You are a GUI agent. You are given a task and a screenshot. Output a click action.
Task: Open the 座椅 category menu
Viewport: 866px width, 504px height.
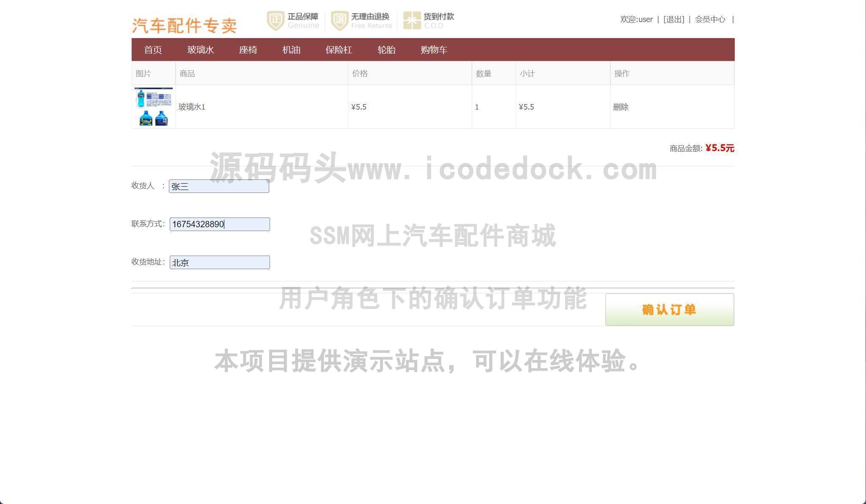[x=248, y=50]
